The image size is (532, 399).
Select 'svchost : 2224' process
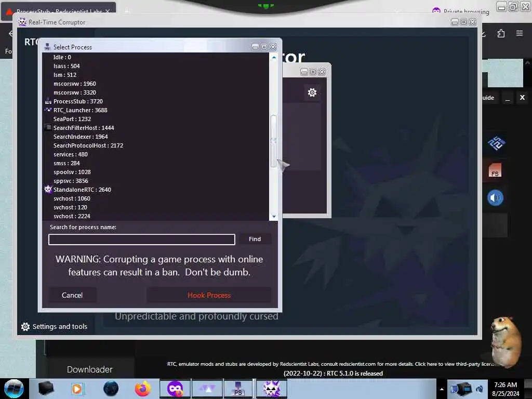(x=72, y=216)
